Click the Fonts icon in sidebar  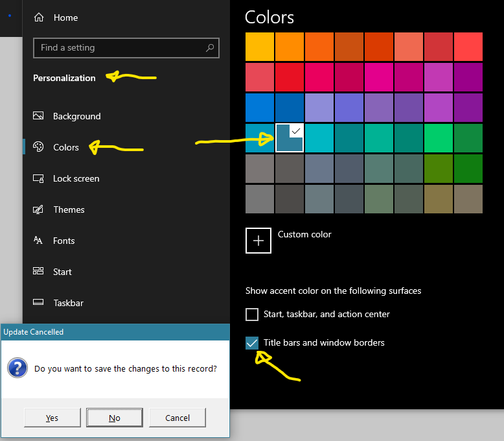[x=39, y=241]
